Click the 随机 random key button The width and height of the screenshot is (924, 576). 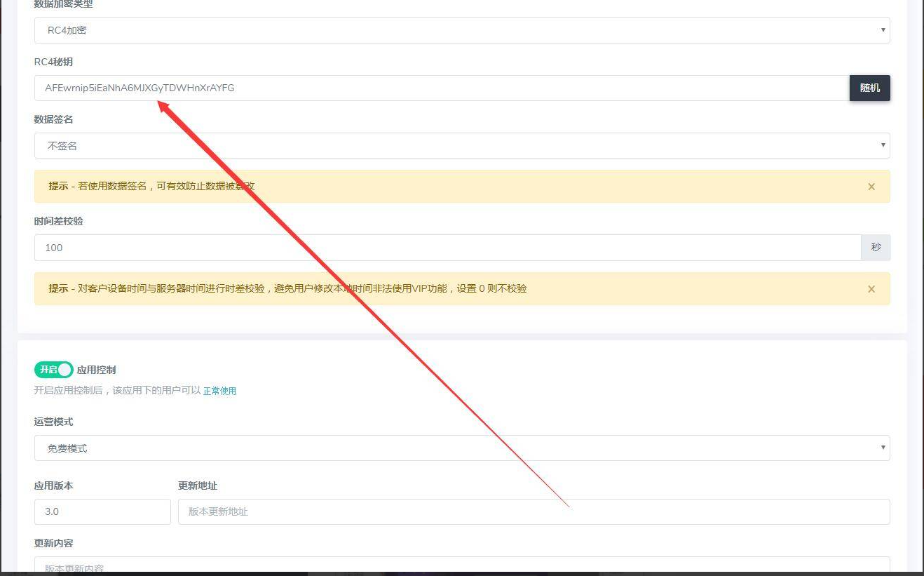click(869, 88)
